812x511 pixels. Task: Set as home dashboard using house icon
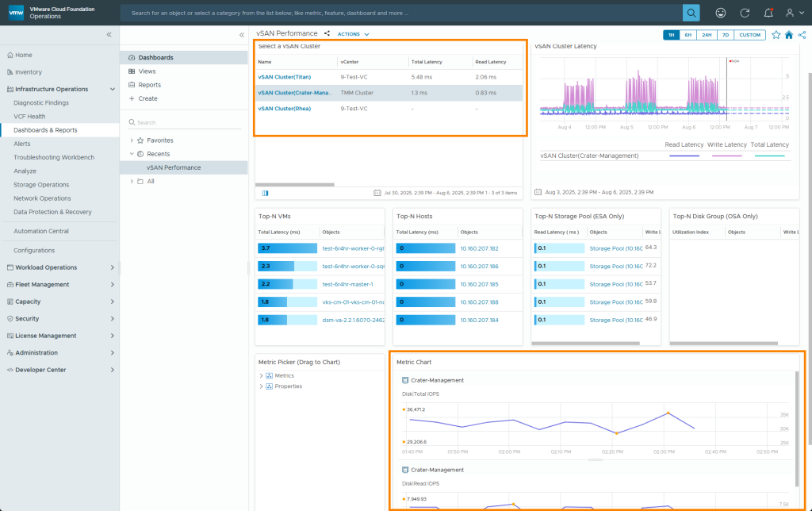tap(789, 35)
